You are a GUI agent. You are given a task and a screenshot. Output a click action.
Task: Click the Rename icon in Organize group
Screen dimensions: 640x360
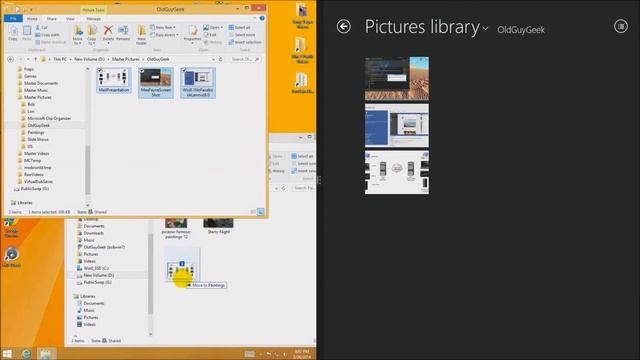tap(123, 30)
